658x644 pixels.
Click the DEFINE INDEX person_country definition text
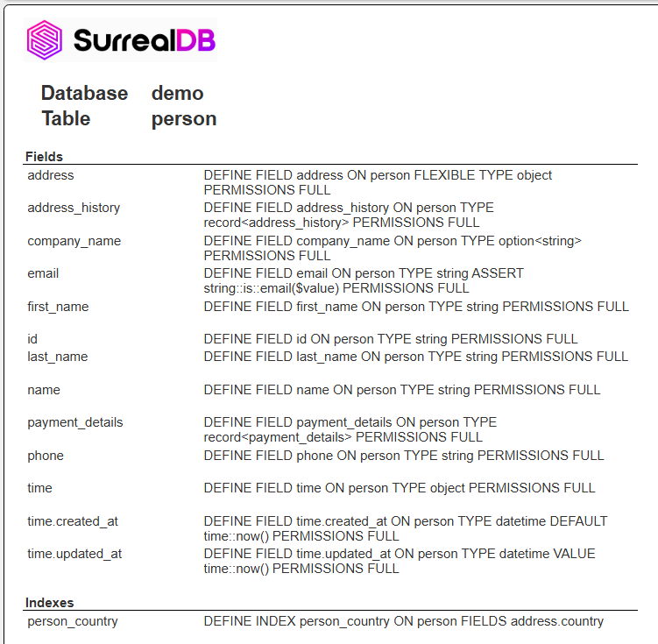click(403, 621)
